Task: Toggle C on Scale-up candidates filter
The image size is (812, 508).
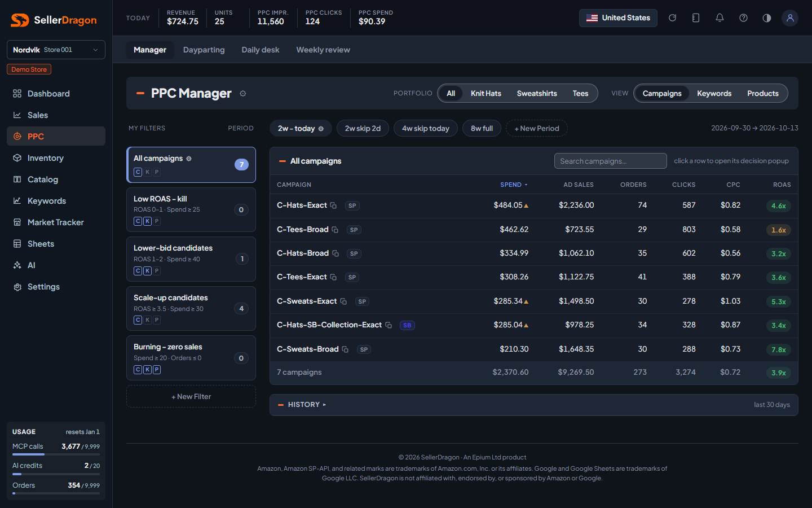Action: pyautogui.click(x=138, y=320)
